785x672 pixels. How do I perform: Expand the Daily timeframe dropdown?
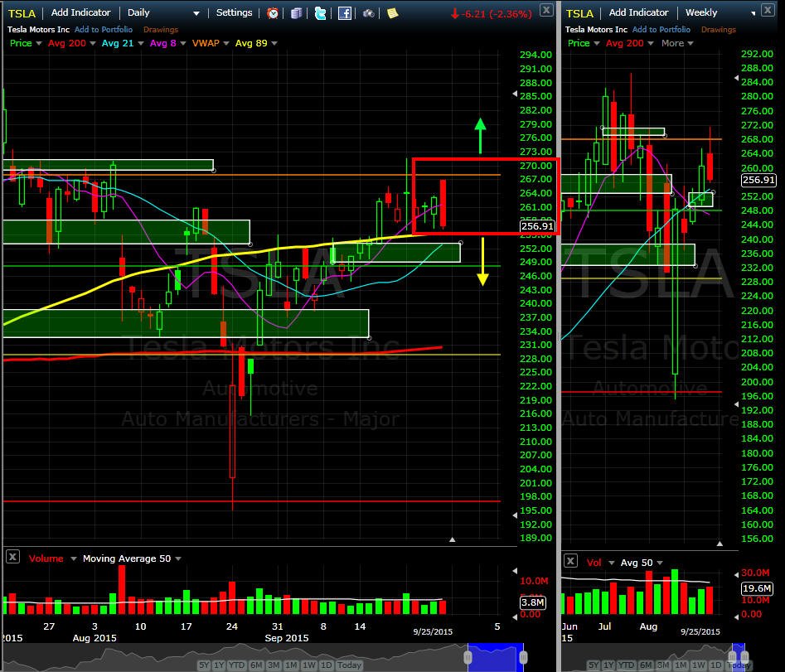pos(196,13)
